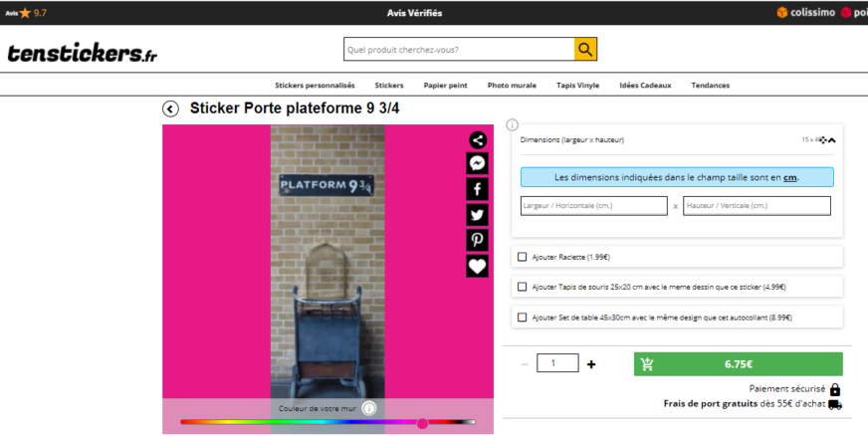Screen dimensions: 868x436
Task: Add to cart with green 6.75€ button
Action: 738,364
